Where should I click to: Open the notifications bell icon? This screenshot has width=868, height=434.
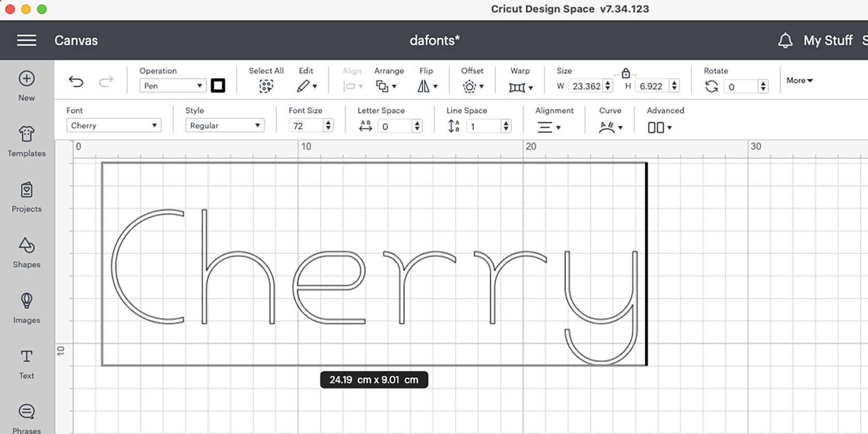[785, 40]
